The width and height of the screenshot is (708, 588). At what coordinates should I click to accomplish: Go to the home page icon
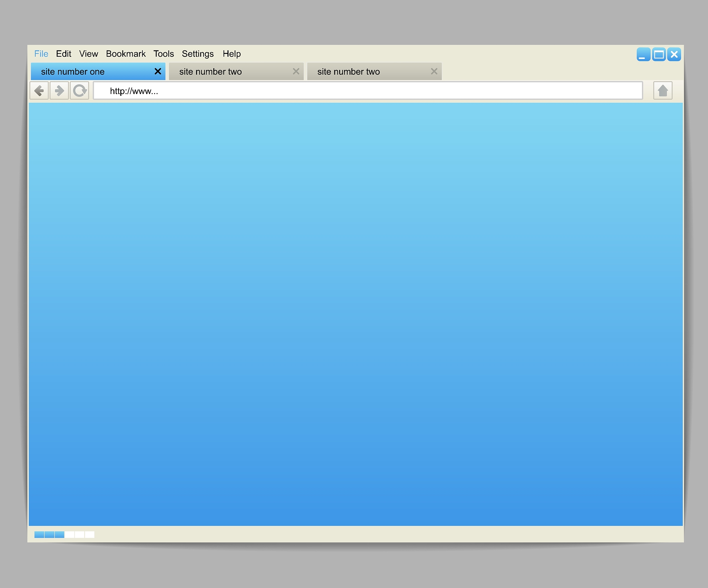point(662,91)
